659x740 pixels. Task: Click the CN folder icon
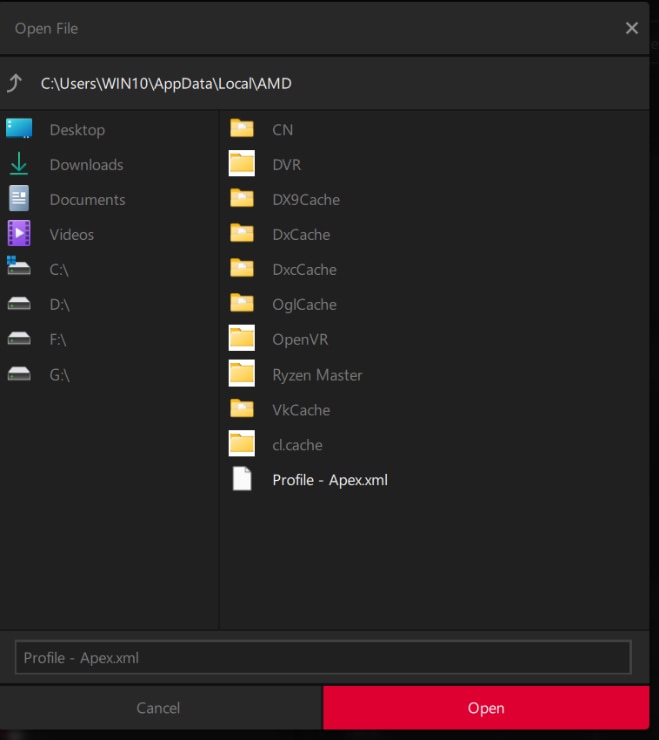tap(242, 128)
